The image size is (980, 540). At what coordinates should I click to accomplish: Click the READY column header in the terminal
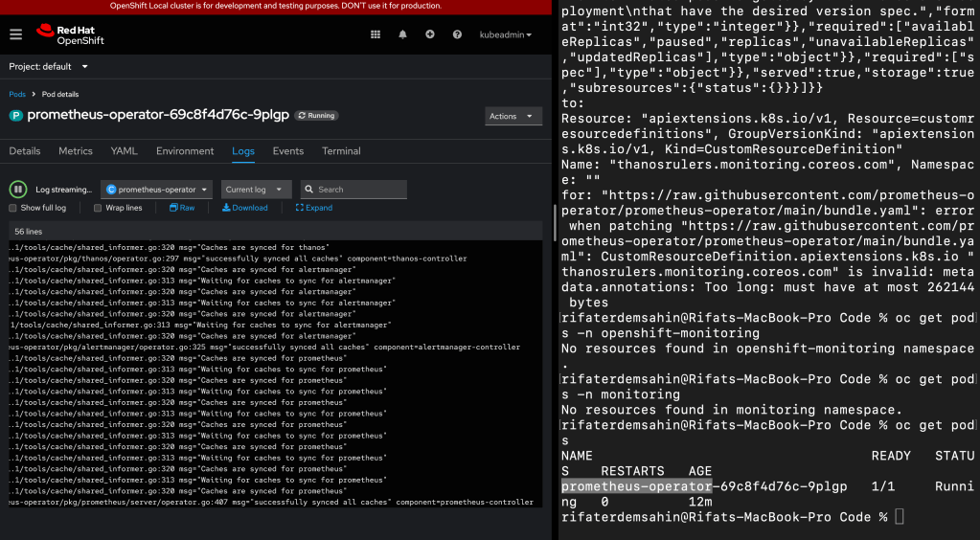[x=891, y=456]
